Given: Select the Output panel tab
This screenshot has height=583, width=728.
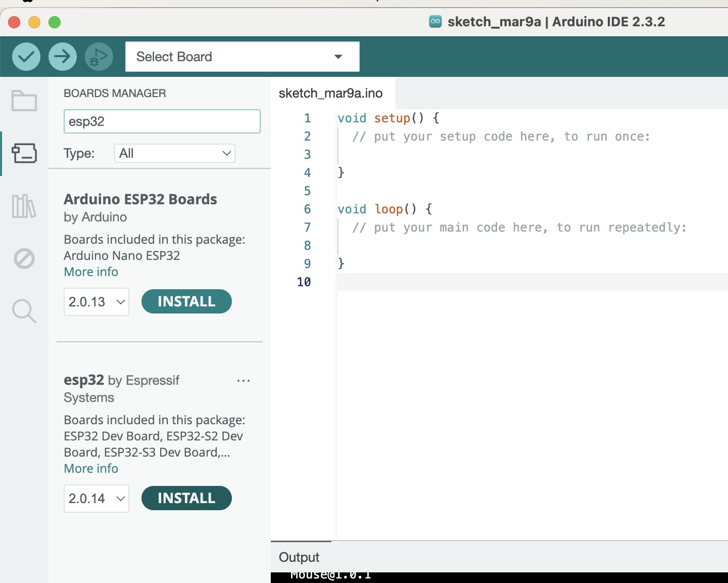Looking at the screenshot, I should coord(299,557).
